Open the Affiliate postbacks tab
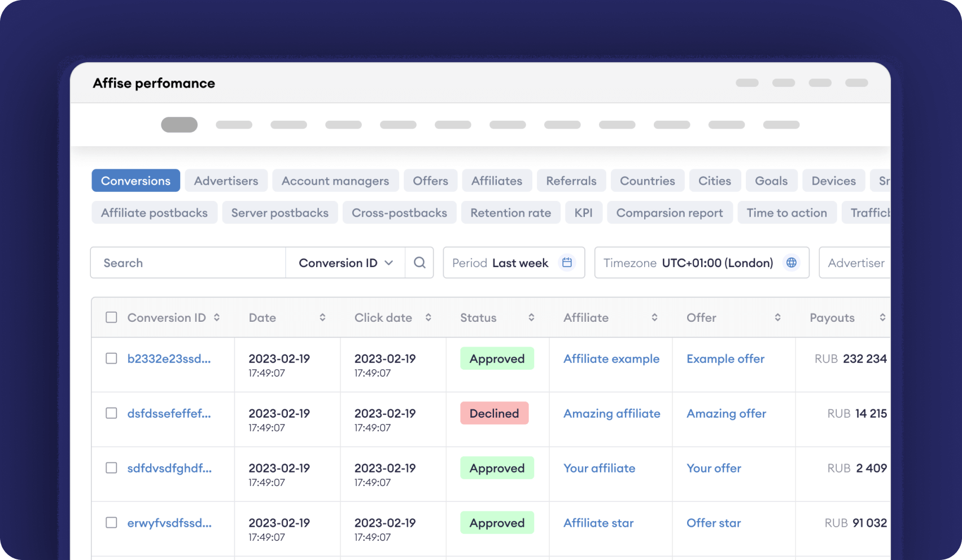The image size is (962, 560). [154, 213]
